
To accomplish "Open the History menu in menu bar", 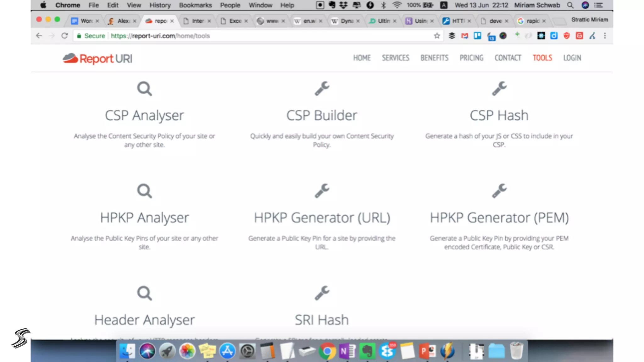I will click(160, 5).
